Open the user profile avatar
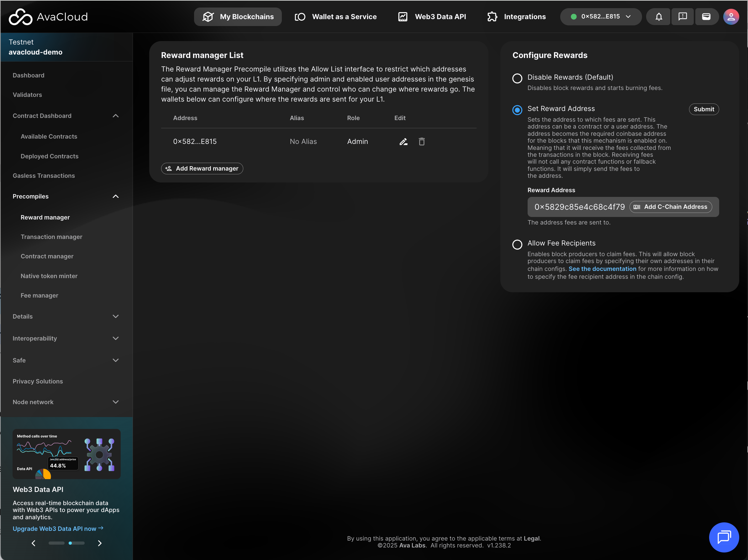 coord(731,17)
